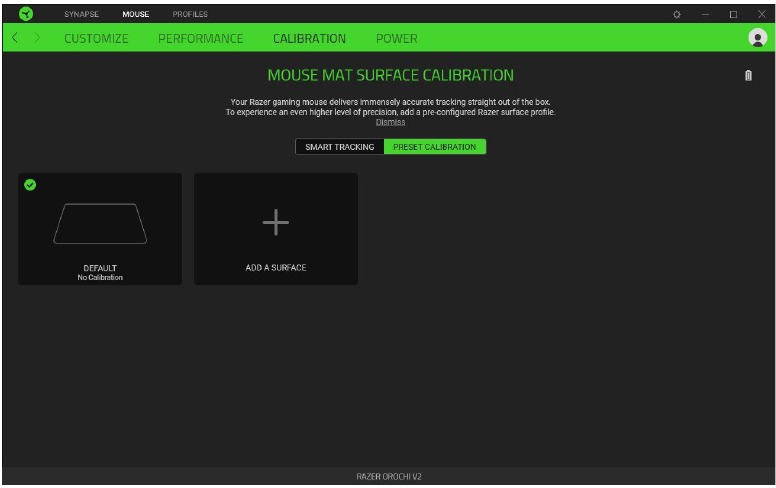Open settings gear icon
The width and height of the screenshot is (776, 488).
click(677, 14)
